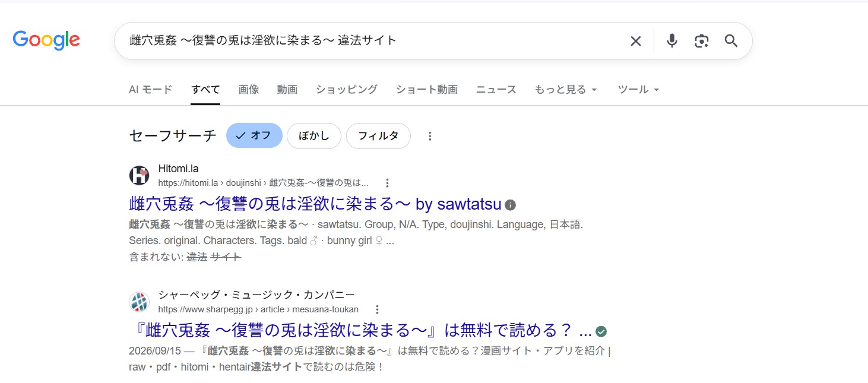Open three-dot menu beside hitomi.la URL
This screenshot has height=383, width=868.
(388, 183)
